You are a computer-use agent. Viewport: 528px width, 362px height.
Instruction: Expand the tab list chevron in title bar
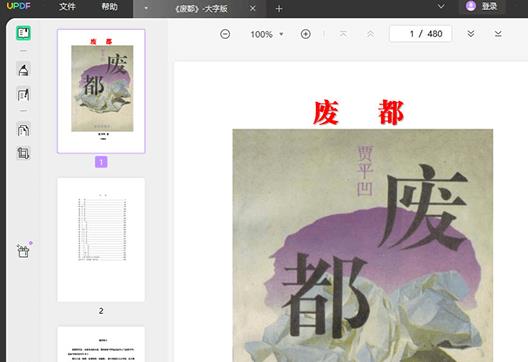[441, 6]
